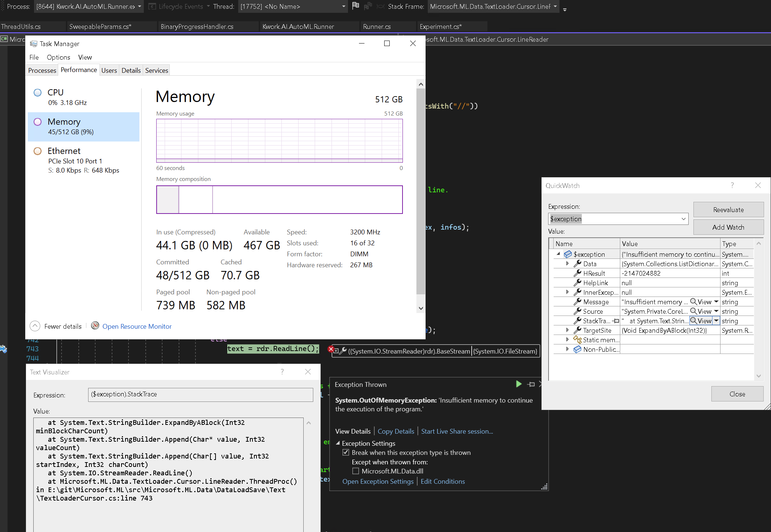Switch to the Processes tab

pyautogui.click(x=42, y=70)
